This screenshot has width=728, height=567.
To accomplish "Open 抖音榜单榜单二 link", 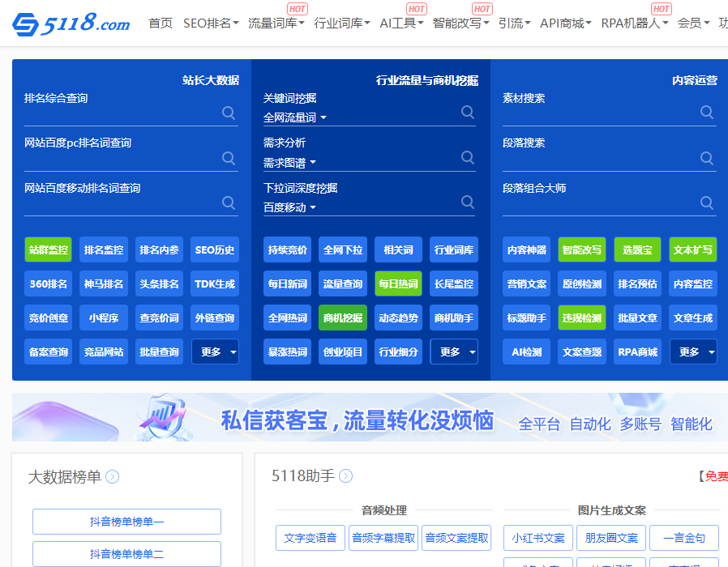I will (x=126, y=553).
